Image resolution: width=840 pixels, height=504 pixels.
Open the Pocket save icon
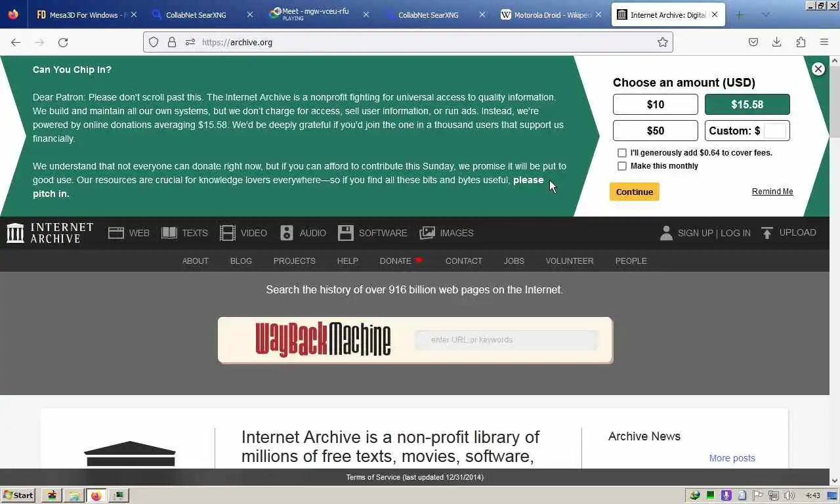click(x=753, y=42)
